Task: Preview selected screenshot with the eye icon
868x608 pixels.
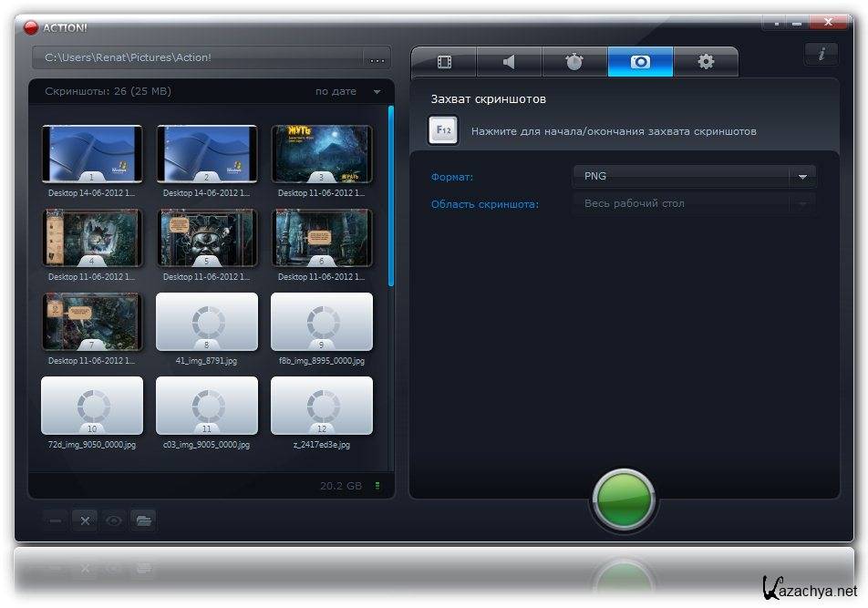Action: pos(114,520)
